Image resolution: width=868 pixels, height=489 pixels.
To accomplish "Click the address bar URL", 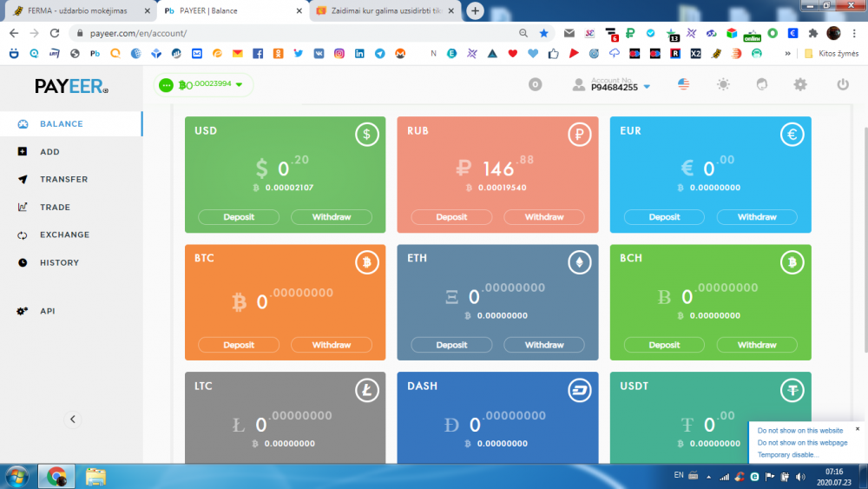I will click(x=138, y=33).
